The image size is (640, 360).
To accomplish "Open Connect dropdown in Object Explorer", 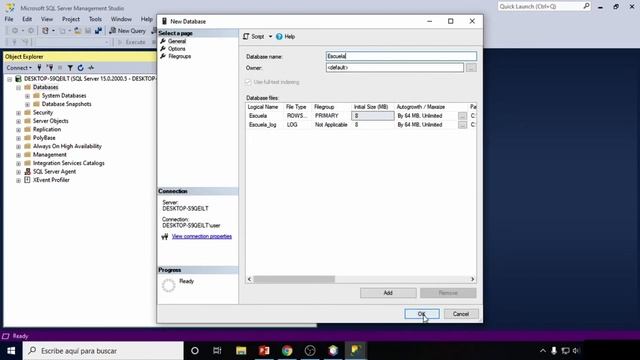I will point(19,68).
